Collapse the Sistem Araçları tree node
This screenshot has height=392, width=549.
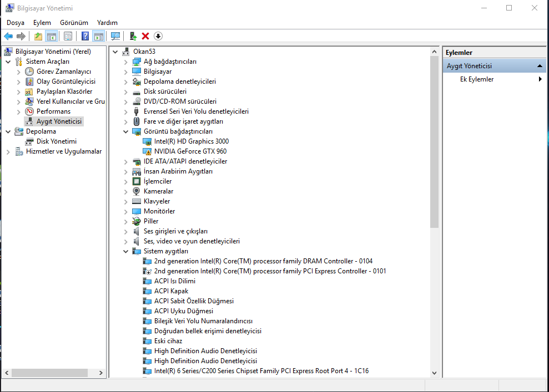click(x=8, y=62)
